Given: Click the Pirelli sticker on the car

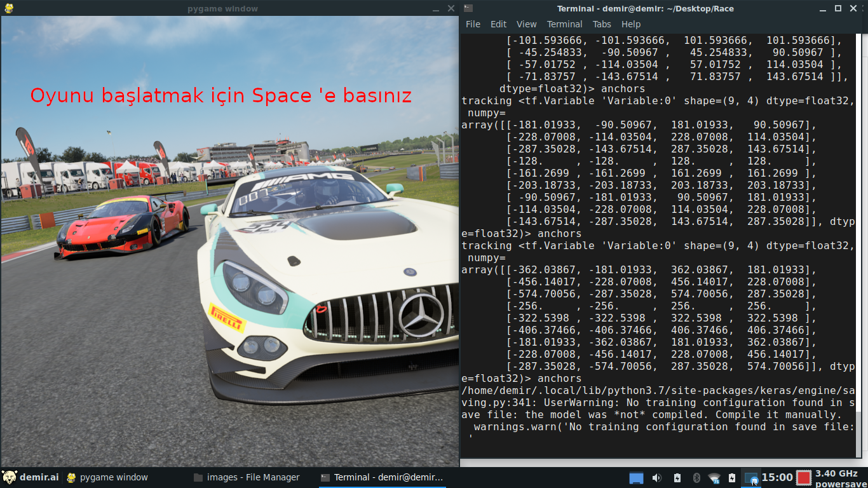Looking at the screenshot, I should 227,318.
